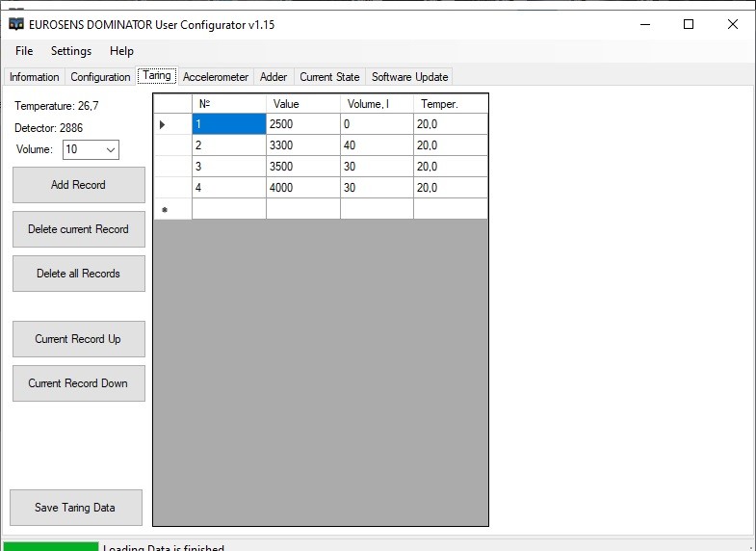Click the Temper. column header
This screenshot has width=756, height=551.
coord(451,104)
